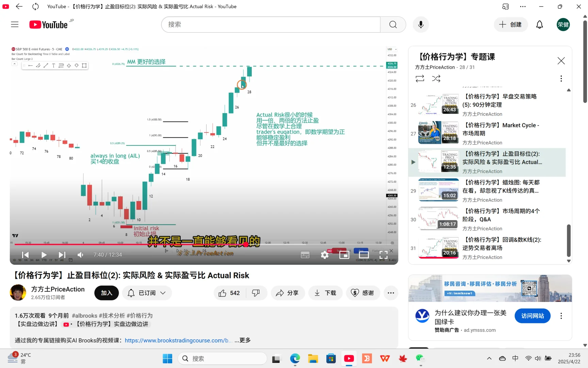Viewport: 588px width, 368px height.
Task: Toggle playlist loop
Action: coord(420,79)
